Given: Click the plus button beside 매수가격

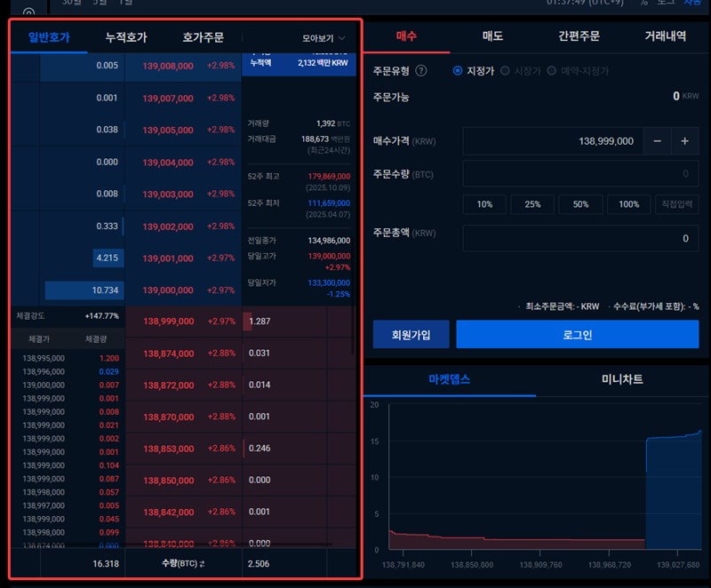Looking at the screenshot, I should pos(685,141).
